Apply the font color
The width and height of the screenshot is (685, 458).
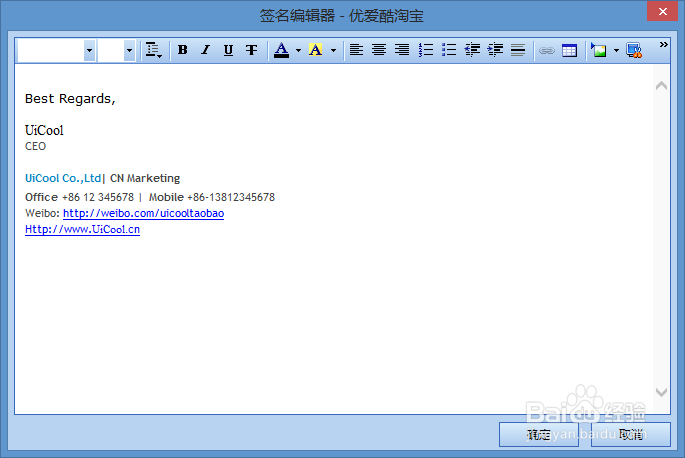coord(281,50)
